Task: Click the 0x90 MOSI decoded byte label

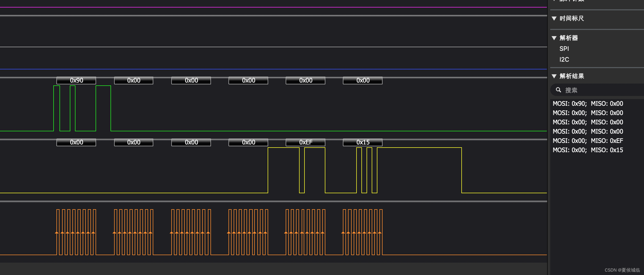Action: click(76, 80)
